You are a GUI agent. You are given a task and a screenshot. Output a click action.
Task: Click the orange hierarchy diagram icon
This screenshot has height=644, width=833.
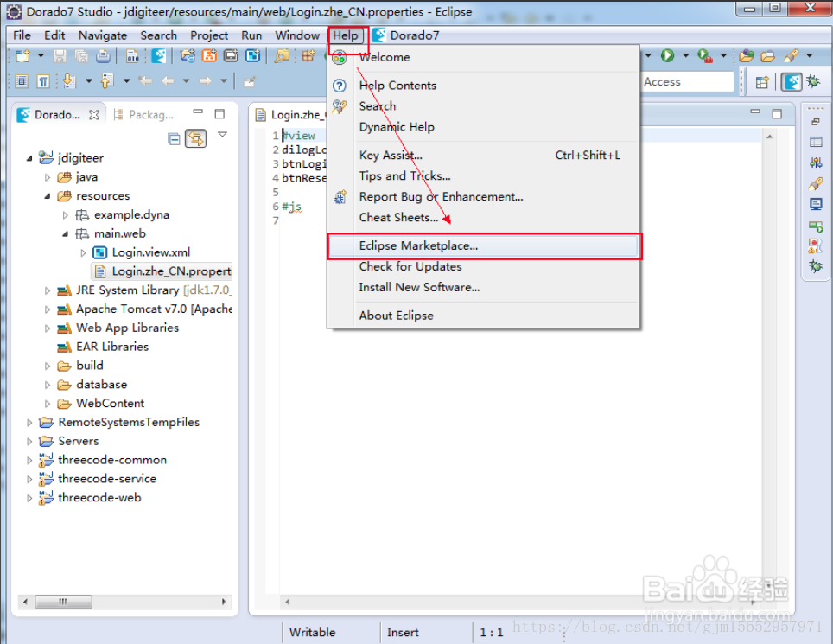[x=209, y=56]
